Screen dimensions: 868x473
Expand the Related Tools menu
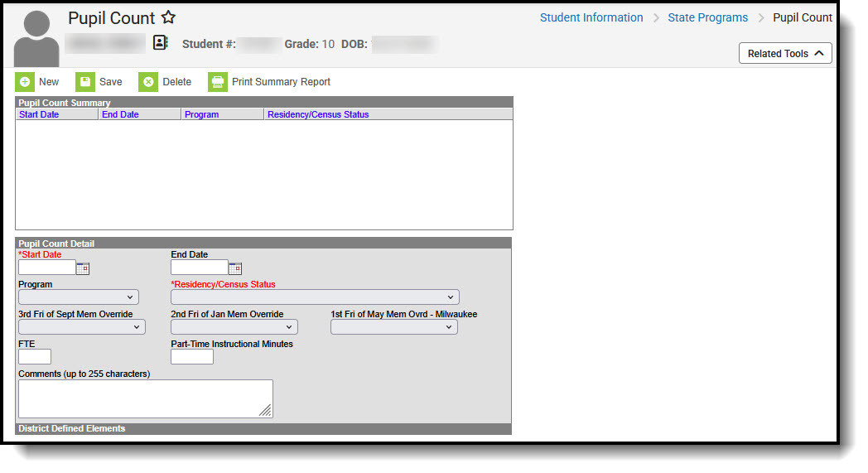coord(785,53)
